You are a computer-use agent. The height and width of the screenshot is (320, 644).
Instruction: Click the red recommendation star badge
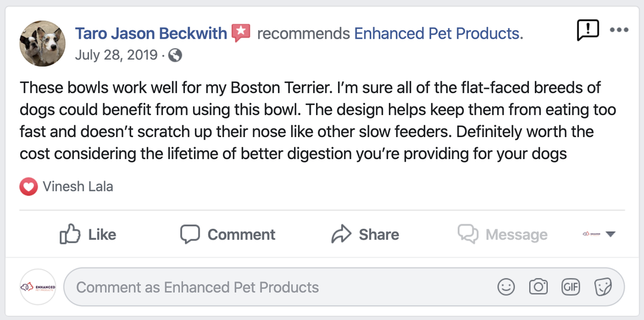coord(241,33)
